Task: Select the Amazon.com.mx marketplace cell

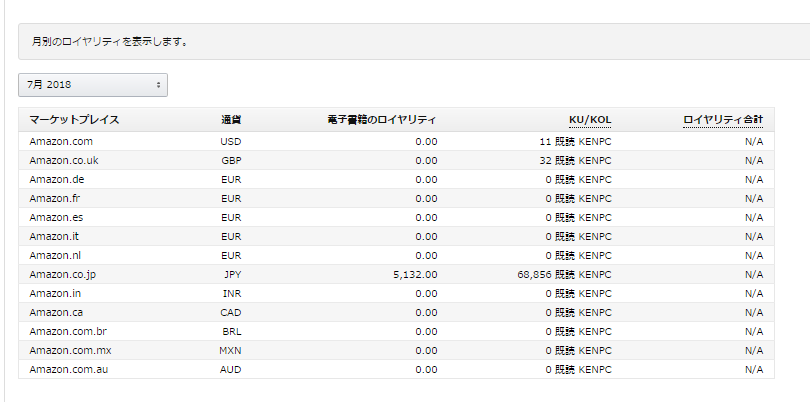Action: (70, 351)
